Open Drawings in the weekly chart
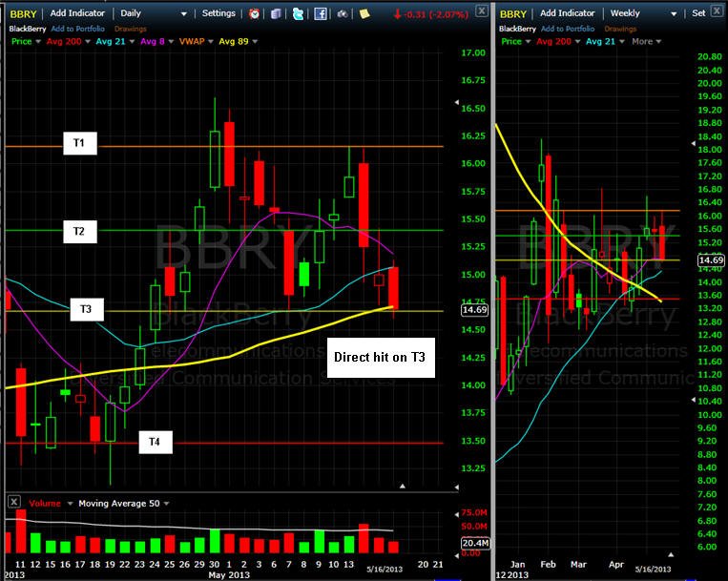 (620, 29)
